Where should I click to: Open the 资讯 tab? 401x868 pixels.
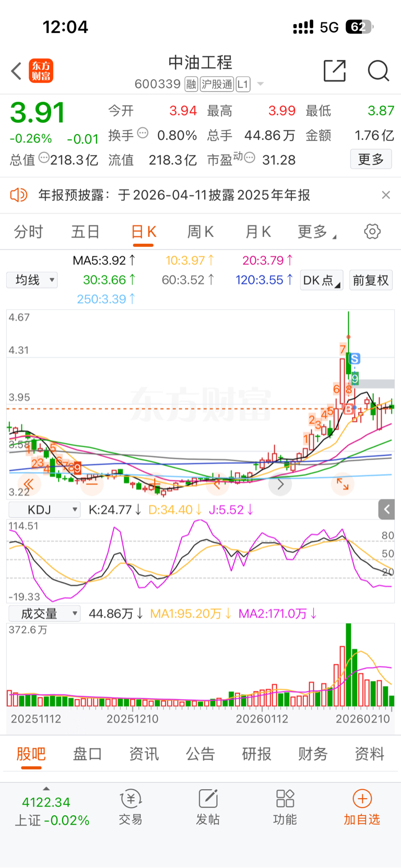click(144, 754)
